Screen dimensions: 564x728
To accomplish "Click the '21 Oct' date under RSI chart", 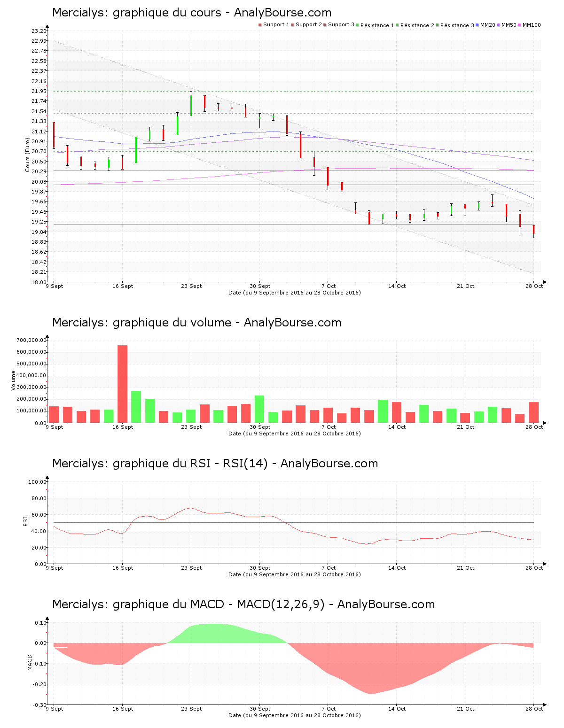I will [466, 568].
